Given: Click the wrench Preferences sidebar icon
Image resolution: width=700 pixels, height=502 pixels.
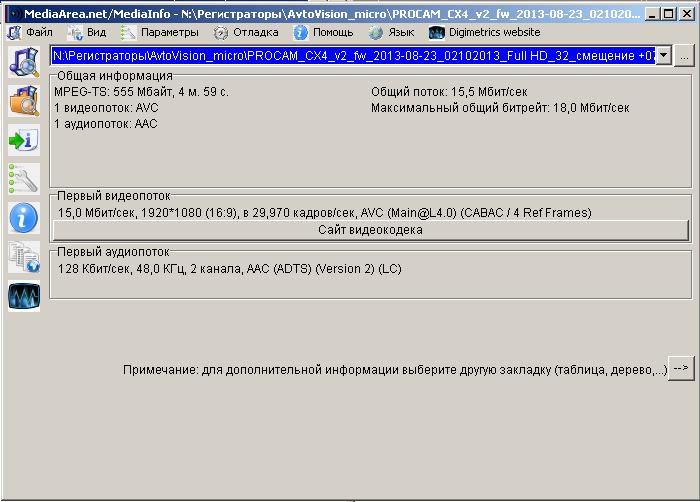Looking at the screenshot, I should pyautogui.click(x=23, y=178).
